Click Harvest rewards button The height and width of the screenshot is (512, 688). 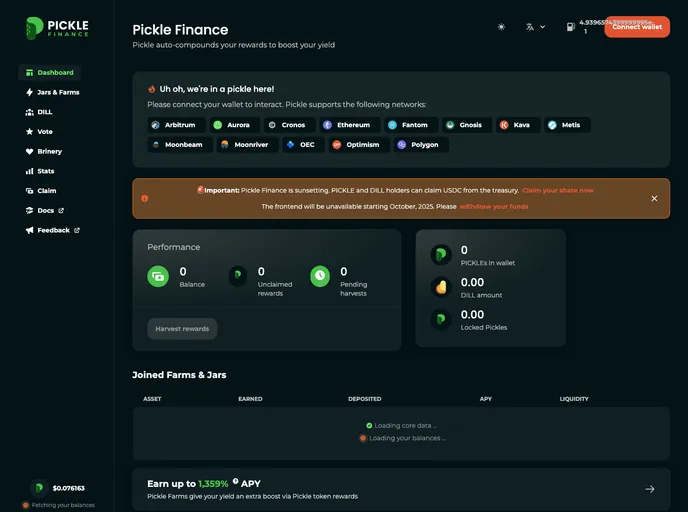pyautogui.click(x=182, y=329)
